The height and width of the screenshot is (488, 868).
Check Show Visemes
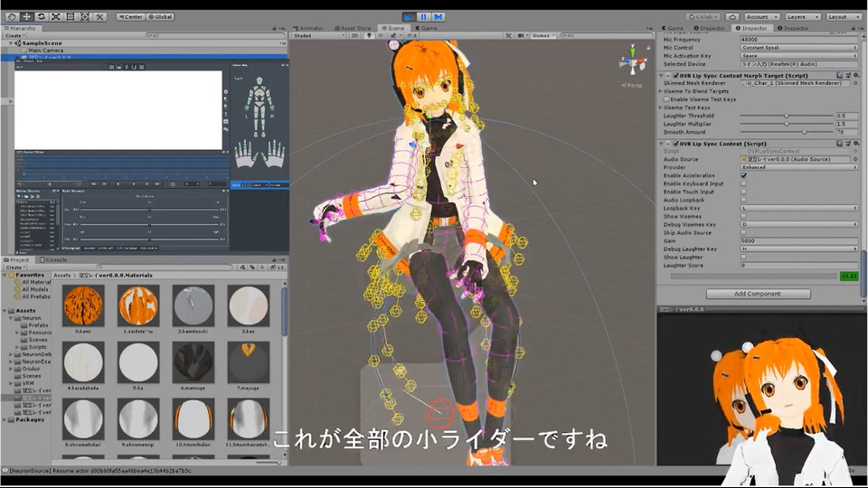point(743,216)
